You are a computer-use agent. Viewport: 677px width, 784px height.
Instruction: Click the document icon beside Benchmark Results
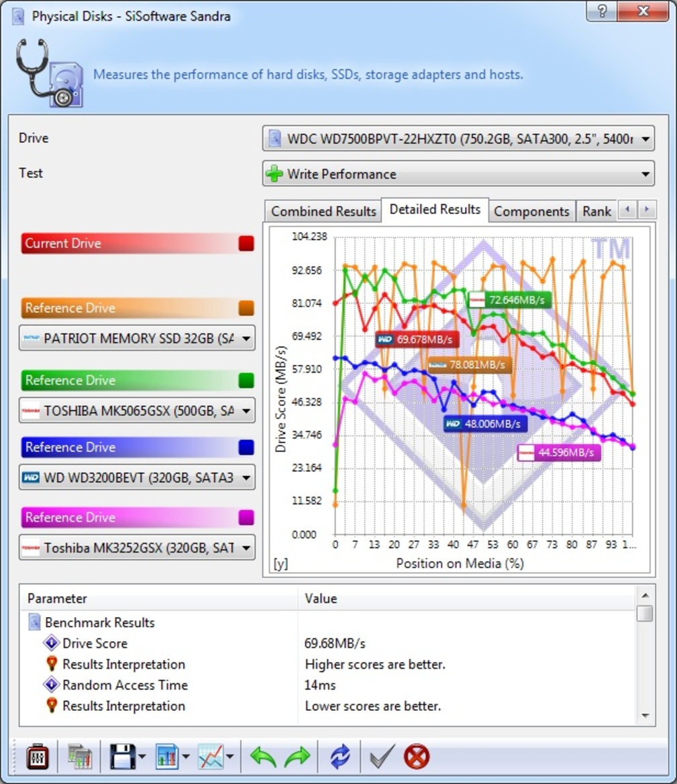[34, 622]
